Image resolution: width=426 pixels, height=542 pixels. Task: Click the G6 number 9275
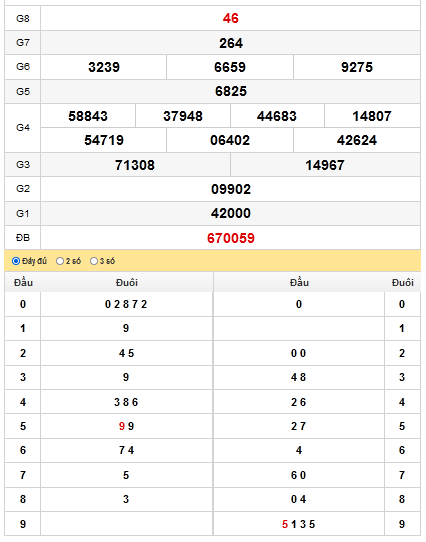coord(357,67)
